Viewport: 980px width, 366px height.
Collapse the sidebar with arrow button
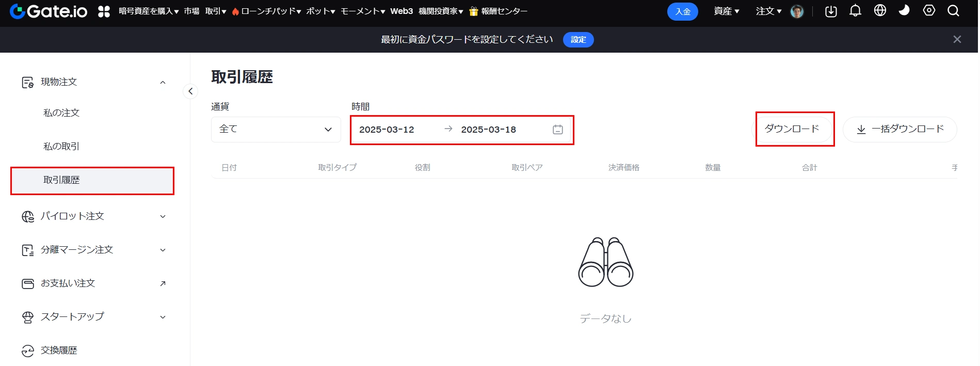coord(190,91)
